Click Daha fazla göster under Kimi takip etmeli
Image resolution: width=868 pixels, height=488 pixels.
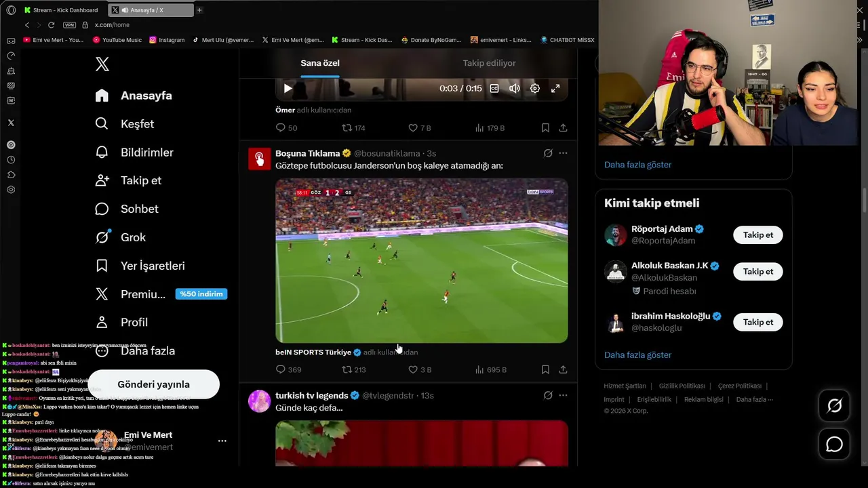point(637,354)
